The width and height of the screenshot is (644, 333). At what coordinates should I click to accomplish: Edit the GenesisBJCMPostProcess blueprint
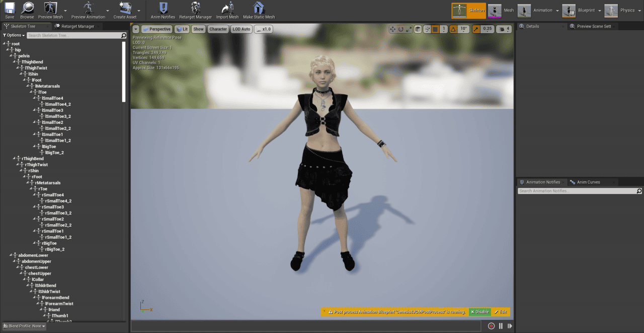(x=501, y=312)
